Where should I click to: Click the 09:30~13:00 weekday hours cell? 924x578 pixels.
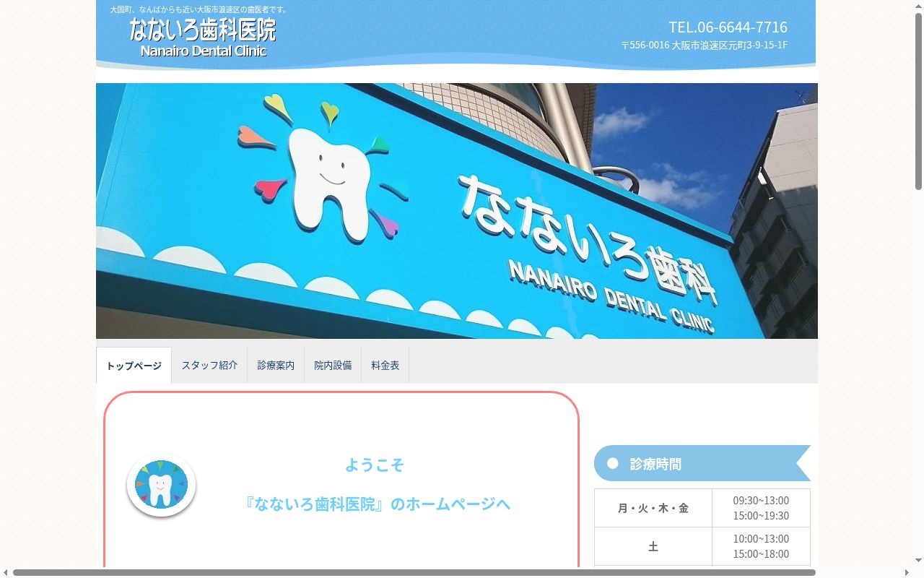pos(761,508)
